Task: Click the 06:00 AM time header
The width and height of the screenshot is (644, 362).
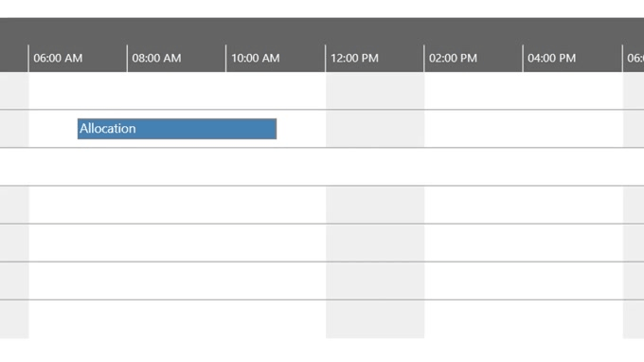Action: point(58,58)
